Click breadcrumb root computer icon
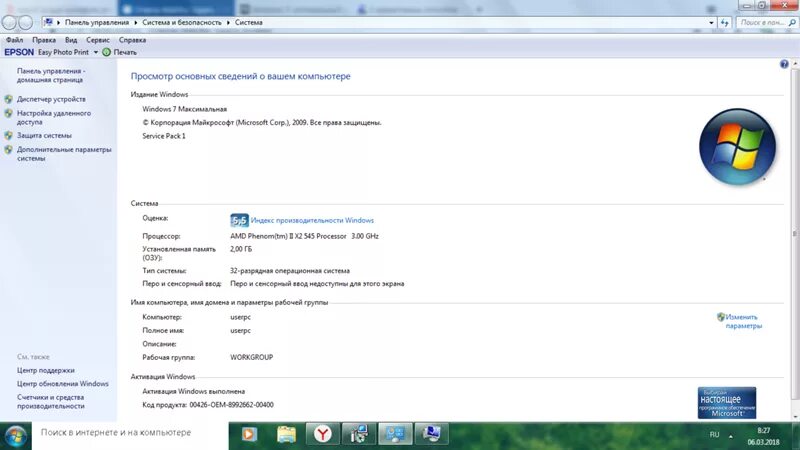 [48, 22]
